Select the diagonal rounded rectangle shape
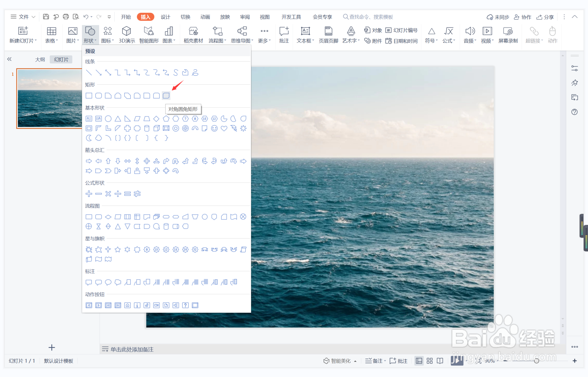The height and width of the screenshot is (377, 588). 166,96
